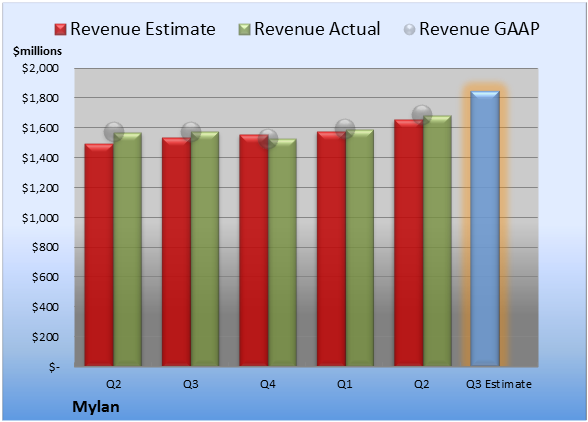Click the Q4 green actual bar
This screenshot has height=422, width=588.
pos(282,252)
